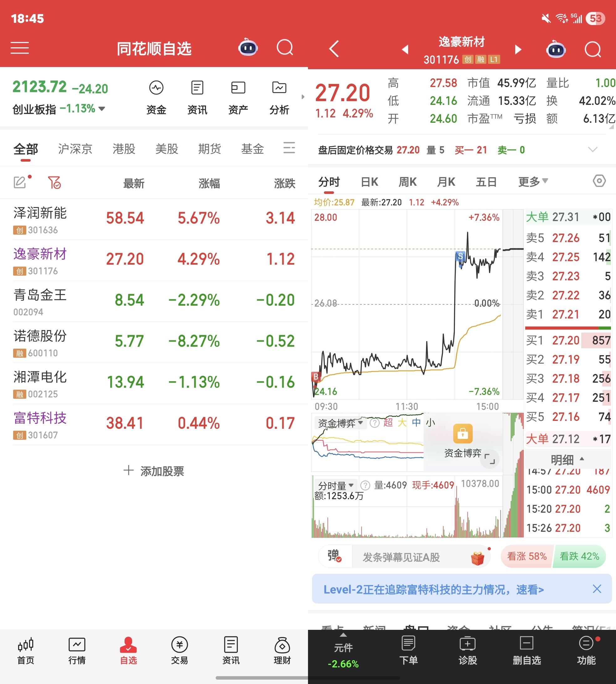This screenshot has width=616, height=684.
Task: Expand full quote details corner triangle
Action: (611, 127)
